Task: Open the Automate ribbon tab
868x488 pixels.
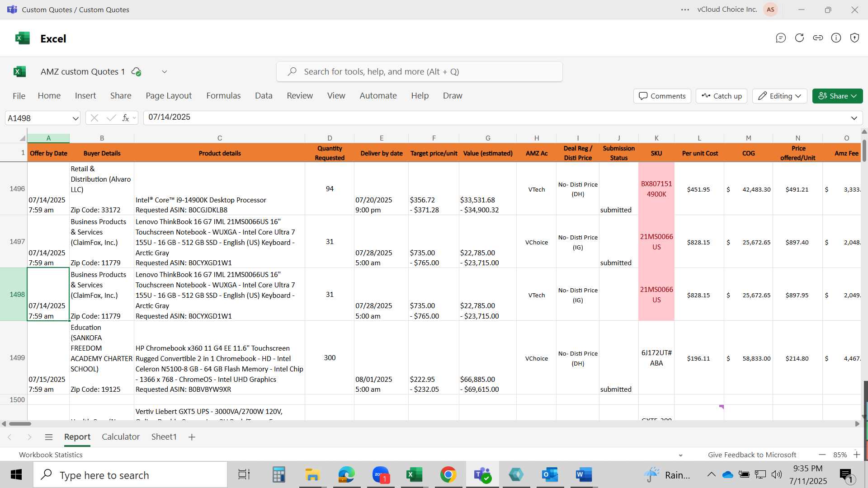Action: (378, 96)
